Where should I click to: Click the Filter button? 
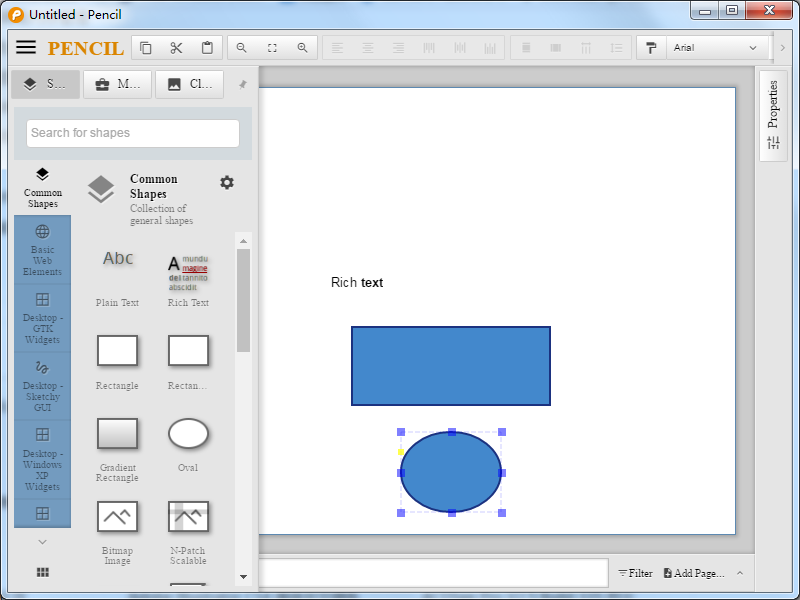(635, 573)
